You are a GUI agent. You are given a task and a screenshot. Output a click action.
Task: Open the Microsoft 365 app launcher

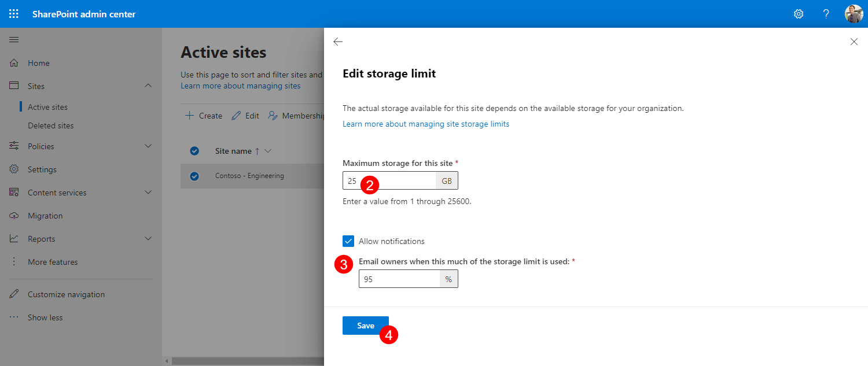[13, 13]
